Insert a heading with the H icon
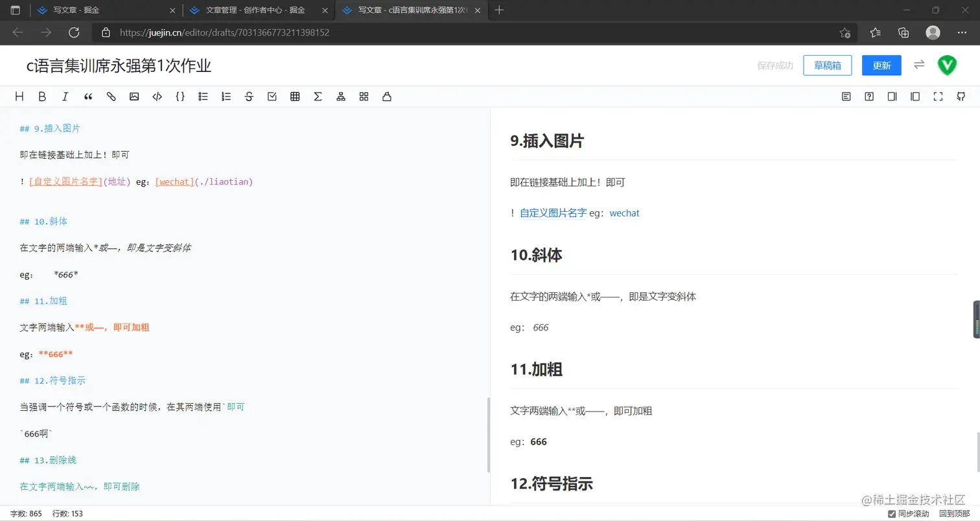The image size is (980, 521). [19, 97]
